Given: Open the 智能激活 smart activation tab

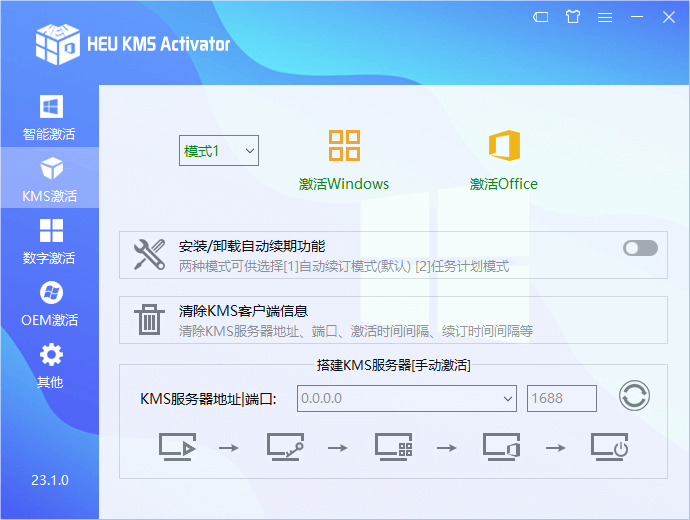Looking at the screenshot, I should [49, 117].
